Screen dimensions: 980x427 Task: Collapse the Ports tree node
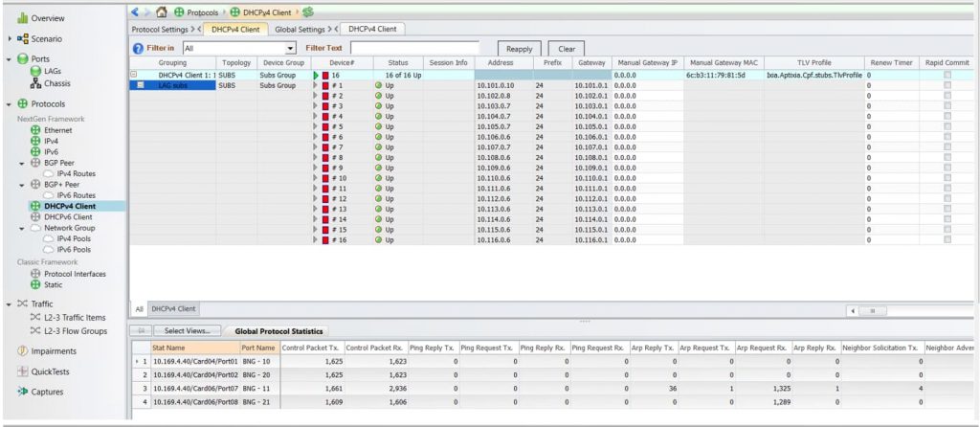[x=10, y=59]
